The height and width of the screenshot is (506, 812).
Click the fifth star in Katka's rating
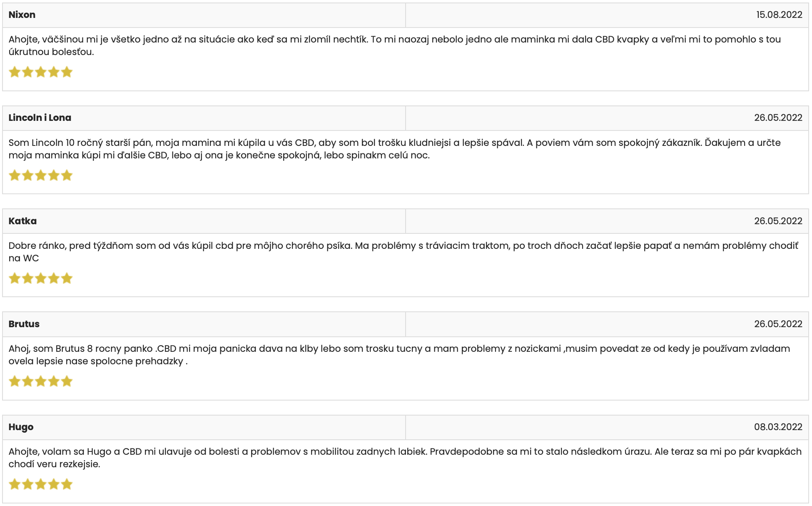point(67,278)
